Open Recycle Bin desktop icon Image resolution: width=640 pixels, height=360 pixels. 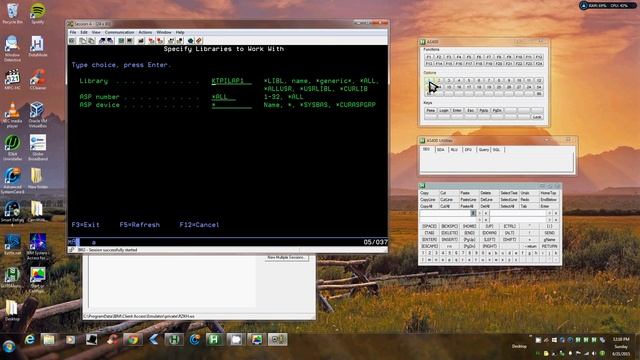[12, 13]
